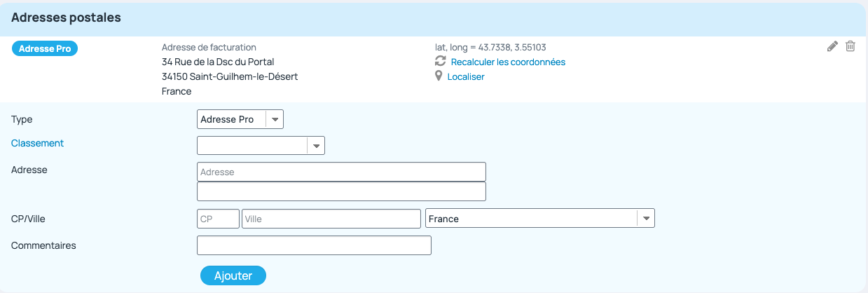Focus the first Adresse line field
Image resolution: width=868 pixels, height=293 pixels.
(342, 172)
